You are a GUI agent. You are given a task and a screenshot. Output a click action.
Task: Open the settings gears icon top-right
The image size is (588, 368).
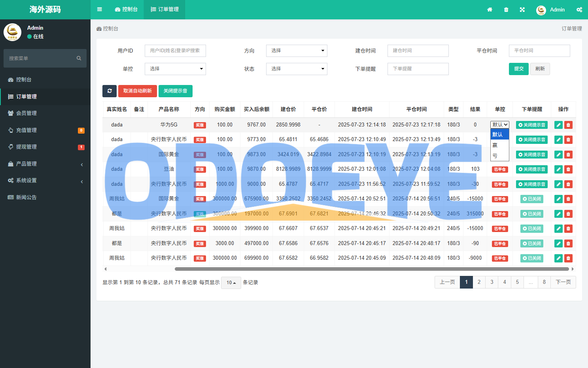click(579, 9)
